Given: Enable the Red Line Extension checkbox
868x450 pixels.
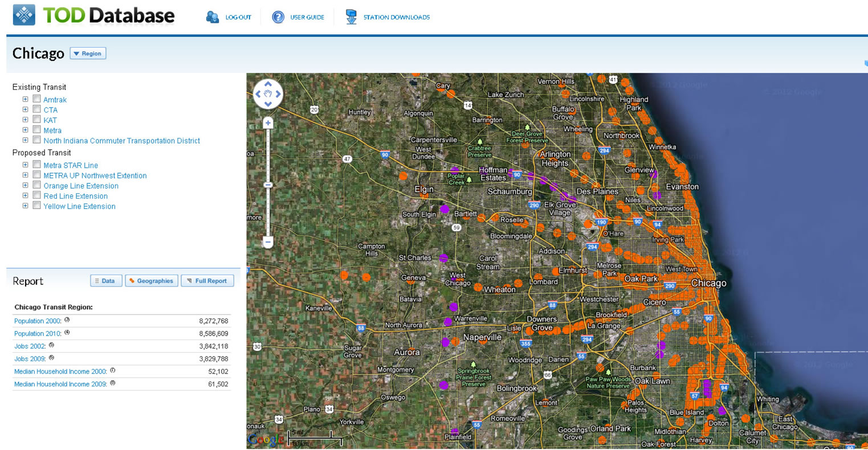Looking at the screenshot, I should coord(36,195).
